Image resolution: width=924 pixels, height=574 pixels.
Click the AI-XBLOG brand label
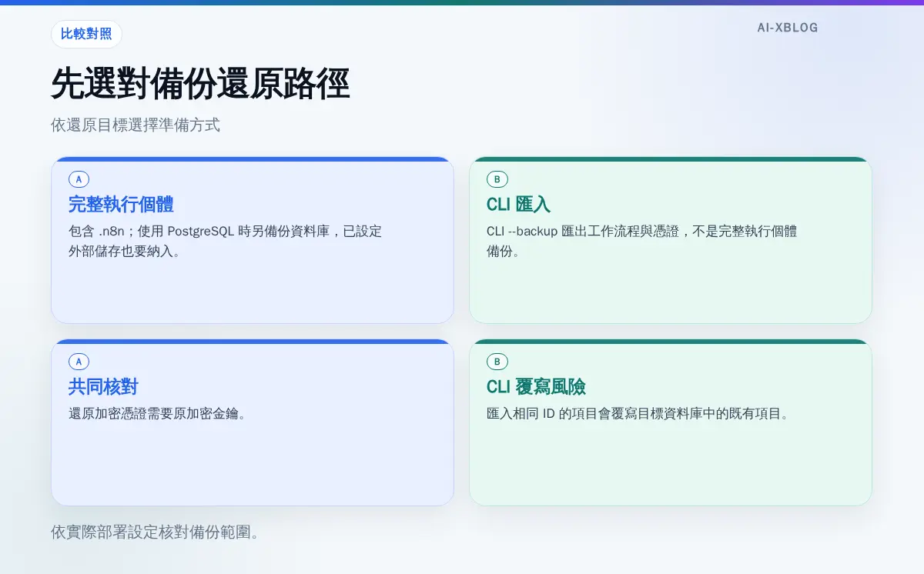(x=787, y=28)
